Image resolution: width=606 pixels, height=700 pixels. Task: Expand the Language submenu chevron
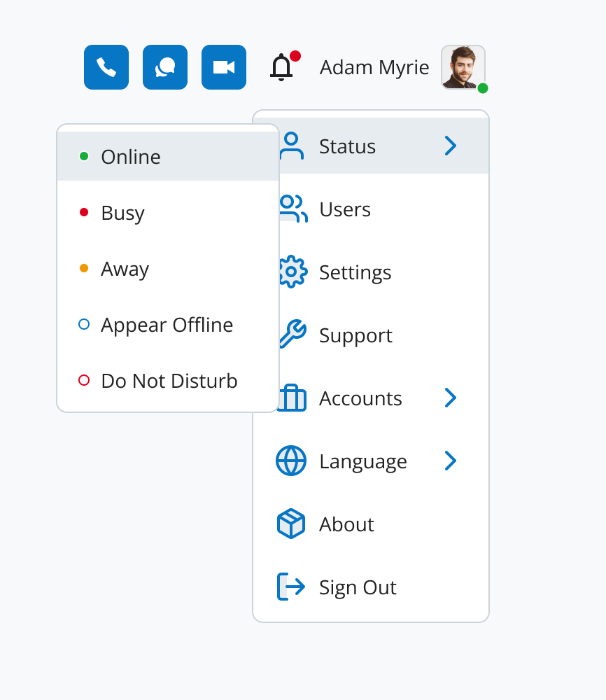pos(451,461)
